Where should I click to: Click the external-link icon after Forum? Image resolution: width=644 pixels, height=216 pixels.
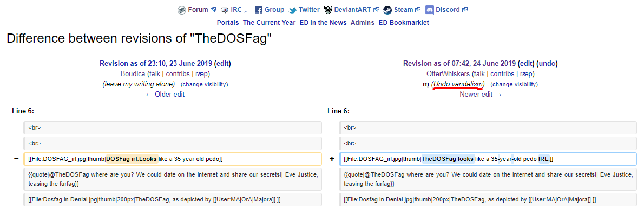point(213,10)
